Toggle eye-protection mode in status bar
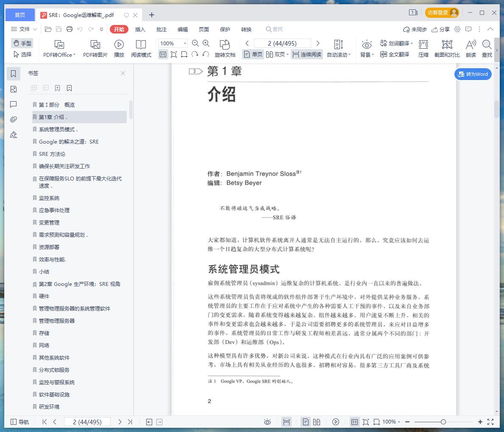The height and width of the screenshot is (432, 504). click(267, 422)
